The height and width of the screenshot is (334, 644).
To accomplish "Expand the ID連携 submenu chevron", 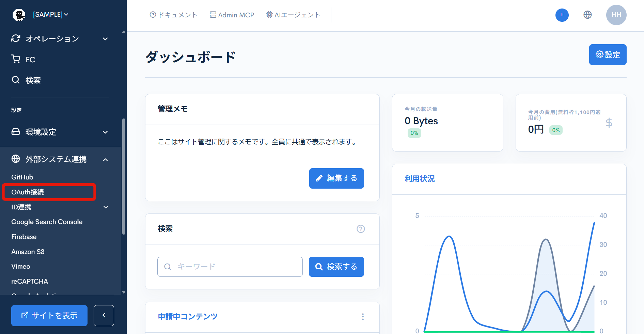I will (106, 207).
